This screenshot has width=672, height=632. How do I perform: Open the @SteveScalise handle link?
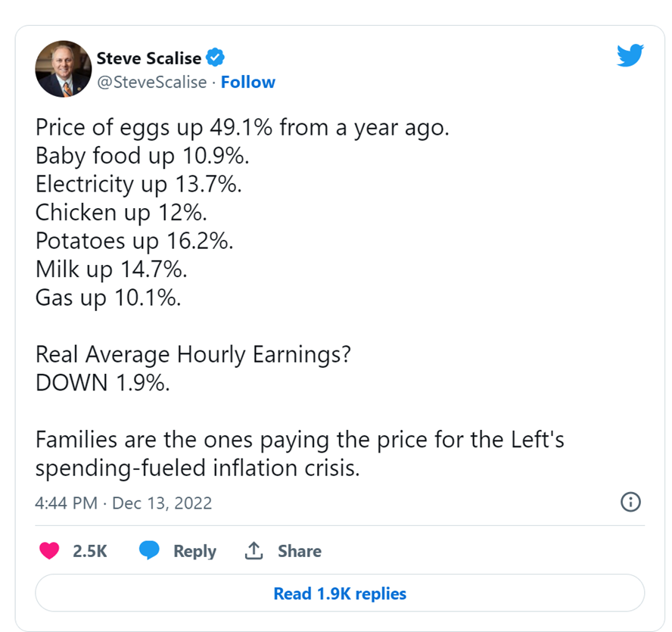[151, 82]
